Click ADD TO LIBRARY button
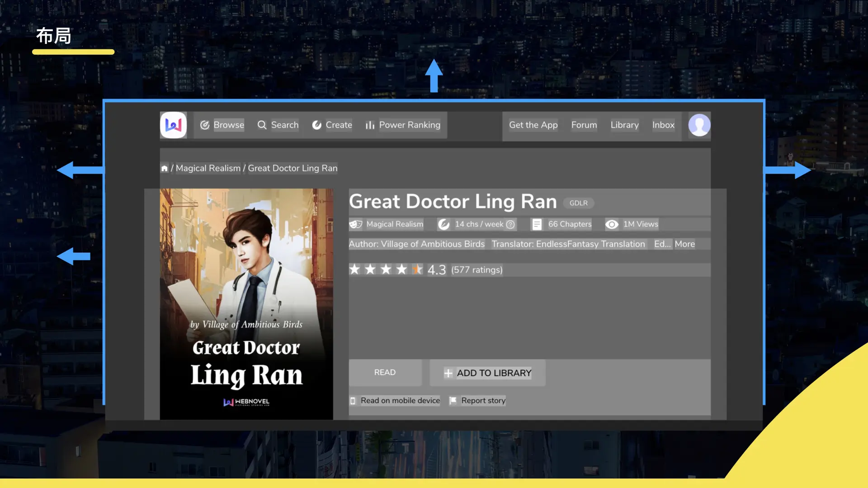868x488 pixels. (487, 373)
